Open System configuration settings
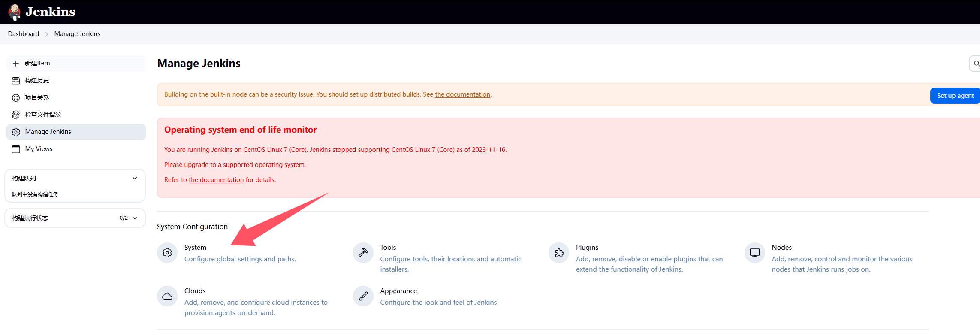Screen dimensions: 980x330 195,248
